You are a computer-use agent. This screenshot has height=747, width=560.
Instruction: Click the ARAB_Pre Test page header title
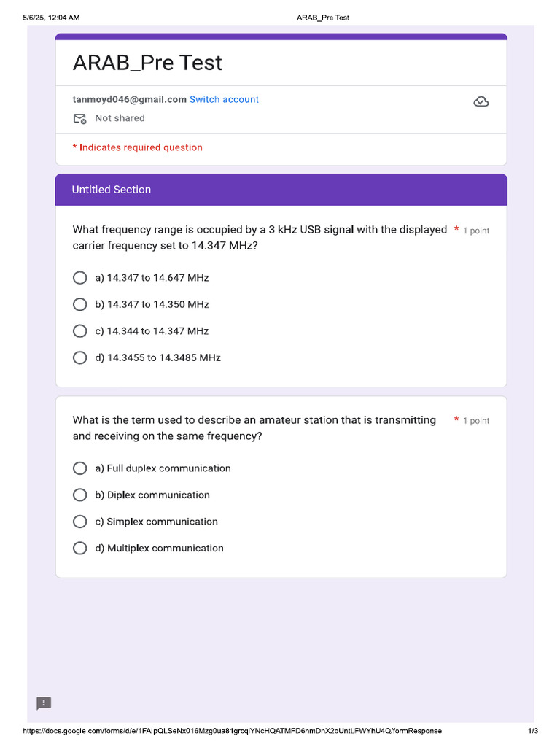(x=323, y=18)
